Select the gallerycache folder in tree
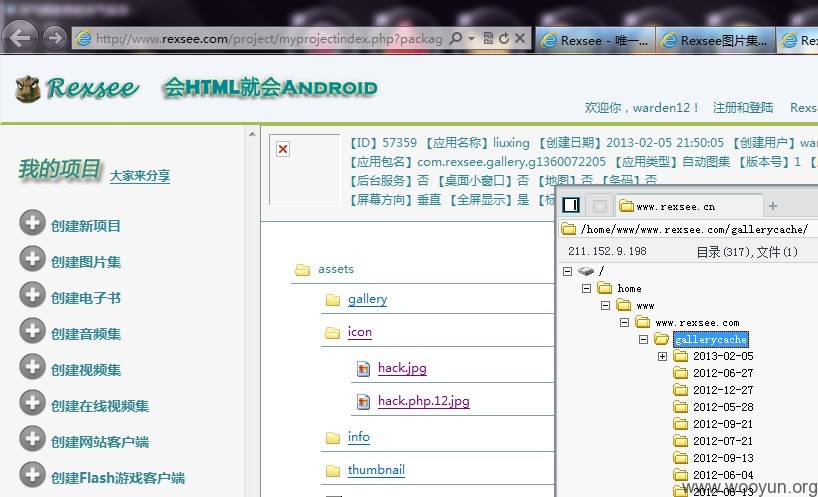 pos(711,340)
